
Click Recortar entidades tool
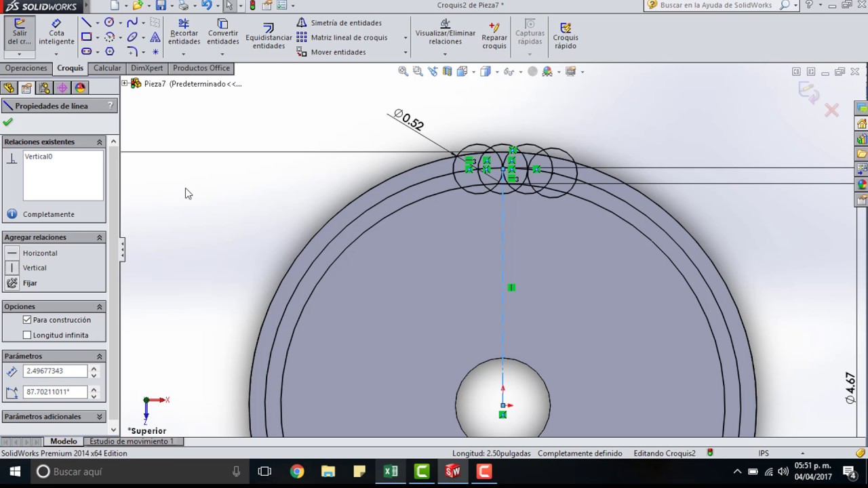[x=184, y=33]
